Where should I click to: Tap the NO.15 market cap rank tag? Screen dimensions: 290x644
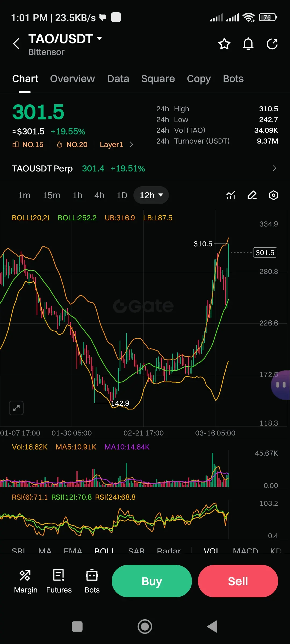point(28,144)
